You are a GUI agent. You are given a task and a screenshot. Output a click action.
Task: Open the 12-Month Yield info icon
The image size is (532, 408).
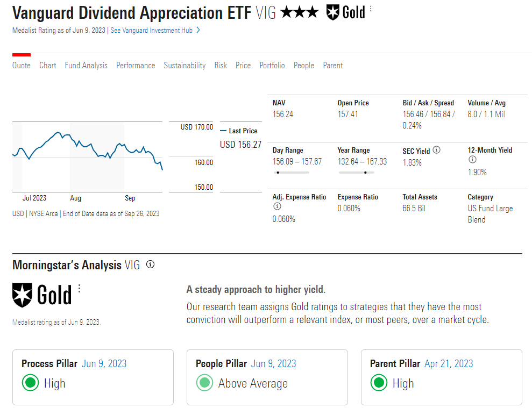[x=472, y=160]
